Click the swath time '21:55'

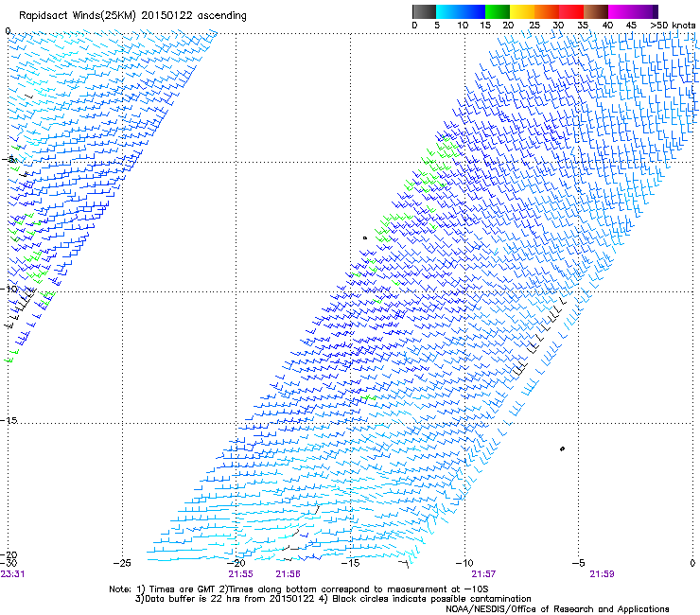tap(240, 574)
